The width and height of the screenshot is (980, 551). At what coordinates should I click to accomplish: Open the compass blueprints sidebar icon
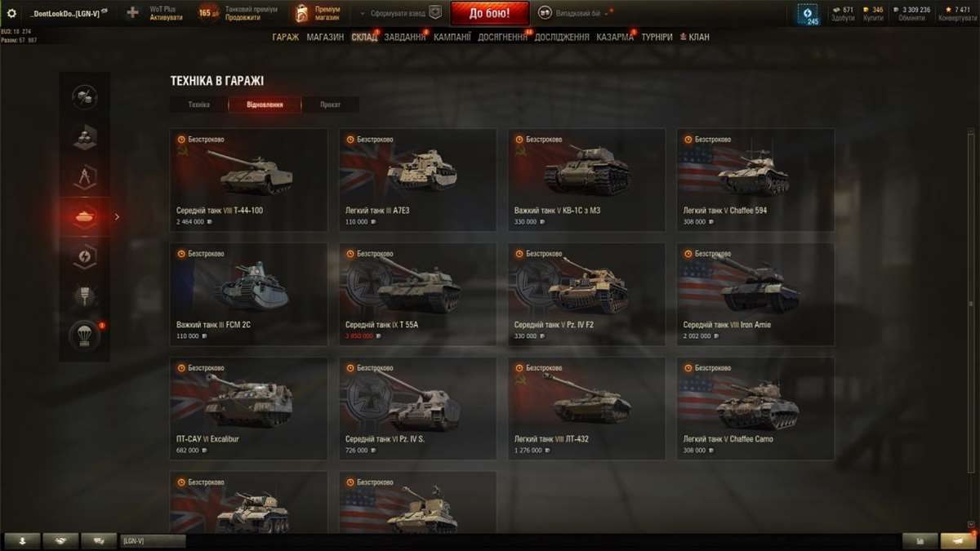point(84,176)
